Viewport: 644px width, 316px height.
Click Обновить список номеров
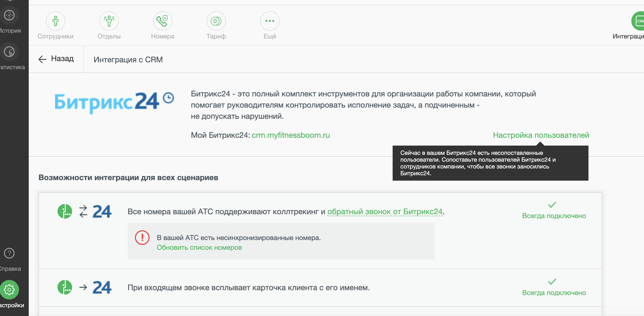click(199, 247)
